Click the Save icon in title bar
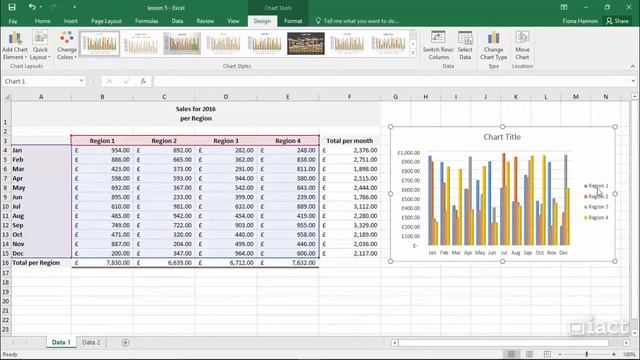 click(12, 7)
